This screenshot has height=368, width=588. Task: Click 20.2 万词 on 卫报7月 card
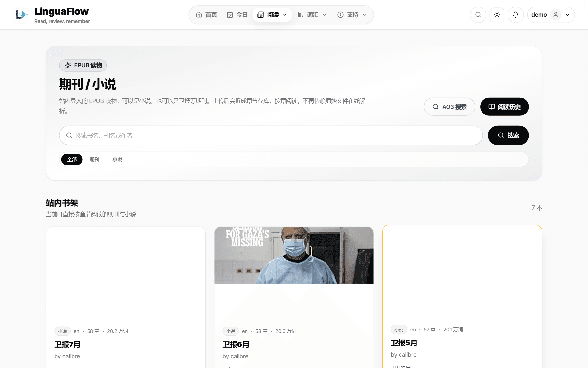(x=118, y=331)
